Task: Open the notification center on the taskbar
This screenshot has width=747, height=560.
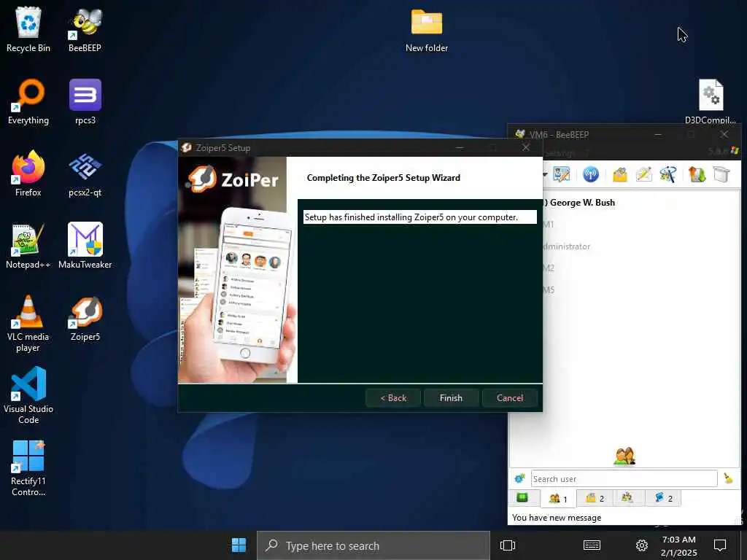Action: (719, 545)
